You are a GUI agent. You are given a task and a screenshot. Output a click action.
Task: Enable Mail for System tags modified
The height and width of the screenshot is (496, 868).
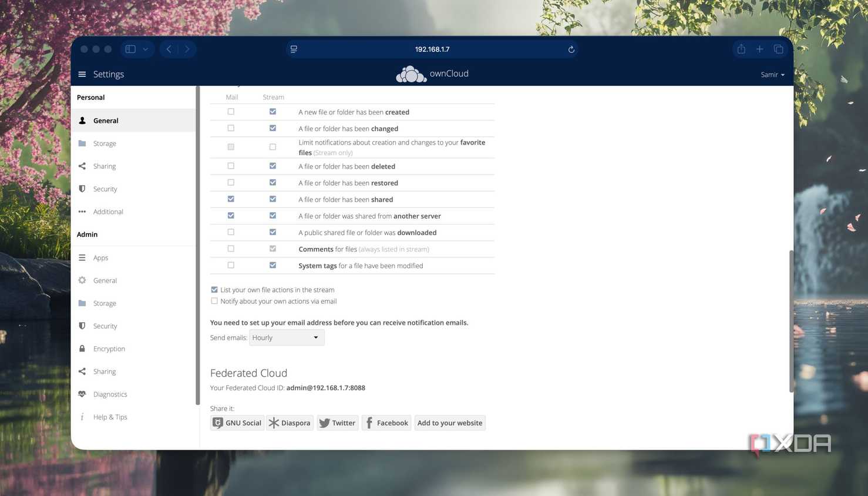click(x=231, y=265)
